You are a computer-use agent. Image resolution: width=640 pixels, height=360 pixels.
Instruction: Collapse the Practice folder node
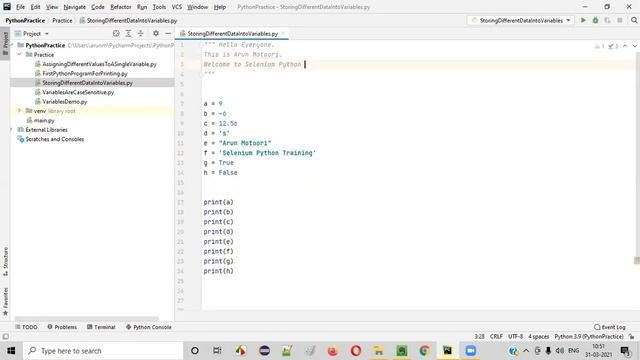click(x=19, y=54)
